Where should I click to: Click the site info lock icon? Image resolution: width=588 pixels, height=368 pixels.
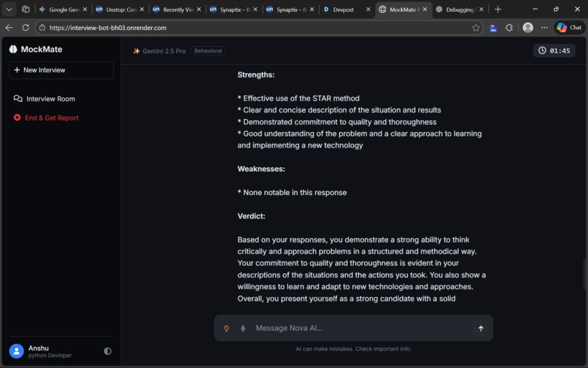pos(42,28)
